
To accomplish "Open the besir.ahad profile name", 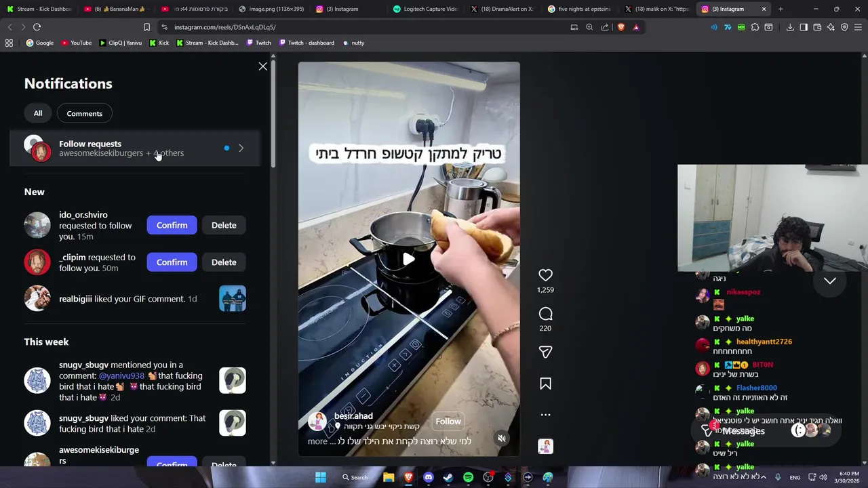I will tap(353, 416).
